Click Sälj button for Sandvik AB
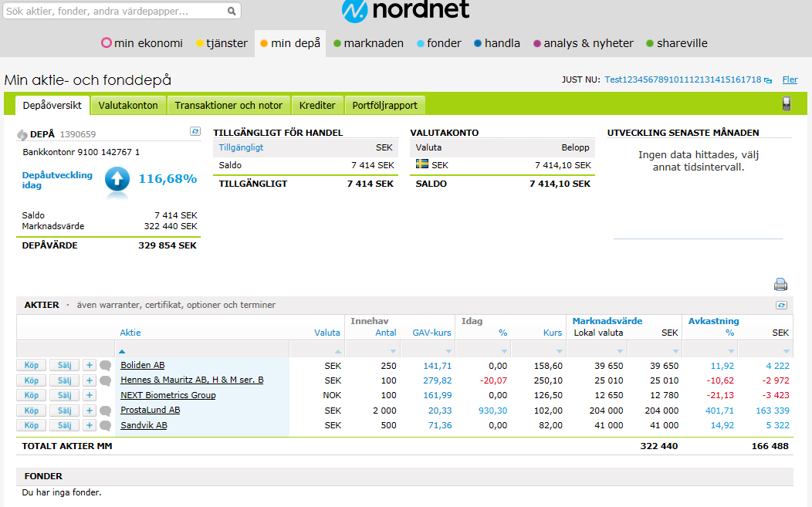 click(64, 425)
